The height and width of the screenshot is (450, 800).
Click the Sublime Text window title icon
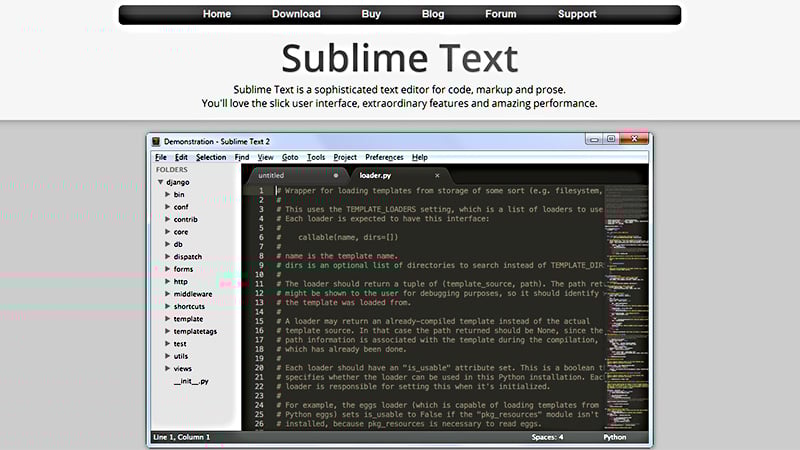[155, 142]
